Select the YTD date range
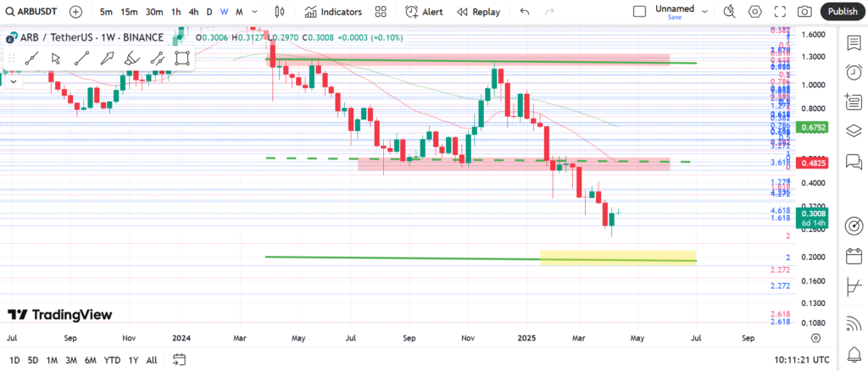Viewport: 868px width, 371px height. click(x=111, y=360)
